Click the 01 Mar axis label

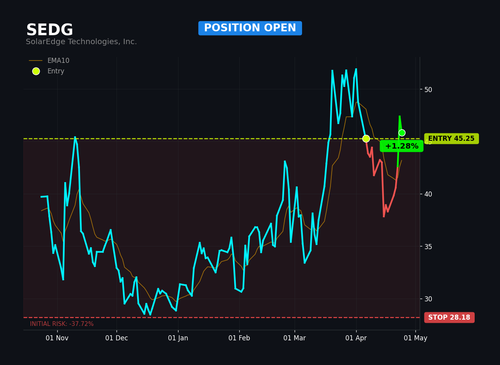coord(294,338)
